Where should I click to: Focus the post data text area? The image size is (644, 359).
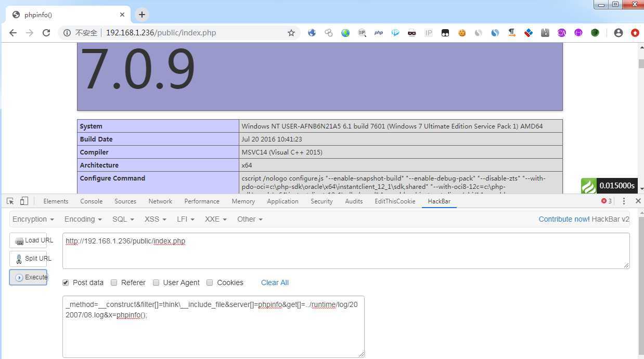click(x=213, y=327)
